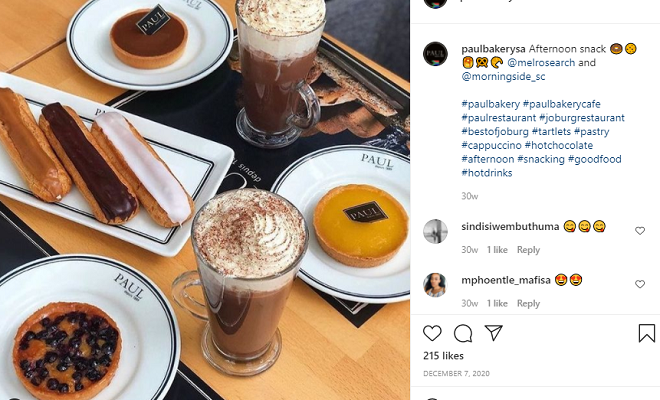Image resolution: width=660 pixels, height=400 pixels.
Task: Open the #hotchocolate hashtag
Action: [559, 145]
